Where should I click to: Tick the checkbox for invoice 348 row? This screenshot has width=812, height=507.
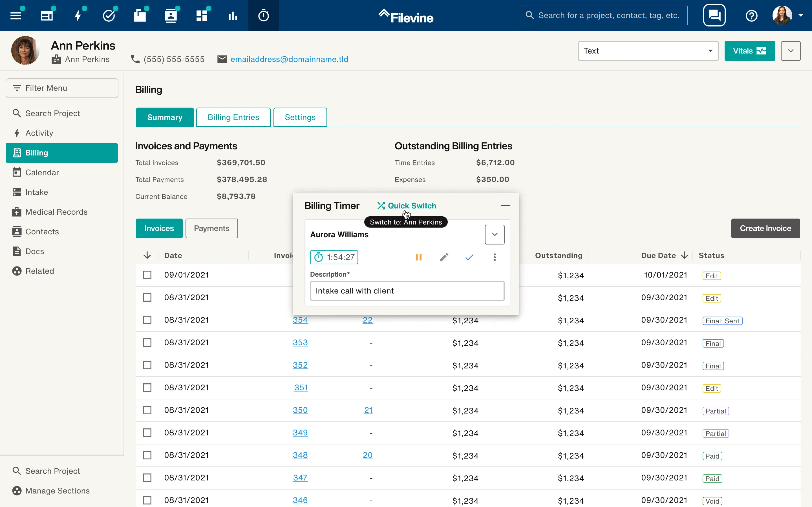coord(147,455)
